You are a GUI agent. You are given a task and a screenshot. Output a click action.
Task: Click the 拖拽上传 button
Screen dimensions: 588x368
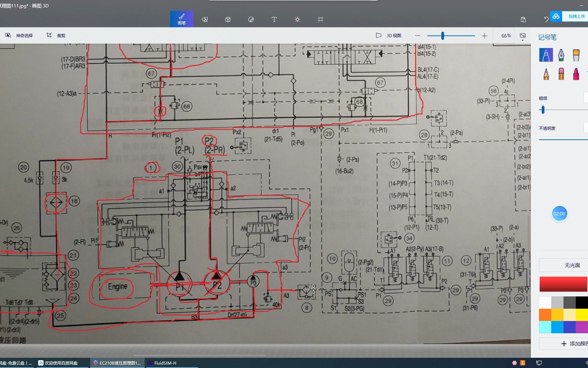[576, 16]
